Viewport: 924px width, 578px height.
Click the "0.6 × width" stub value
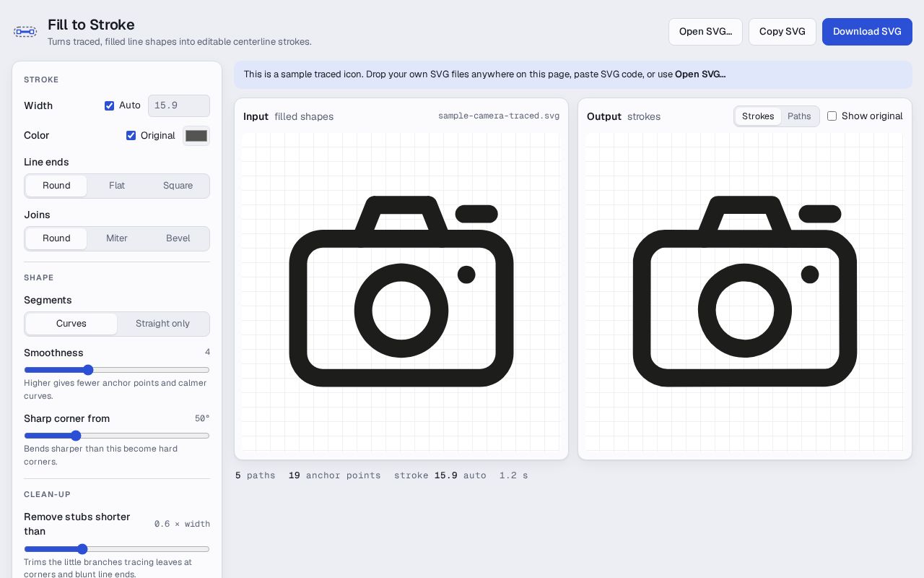182,524
